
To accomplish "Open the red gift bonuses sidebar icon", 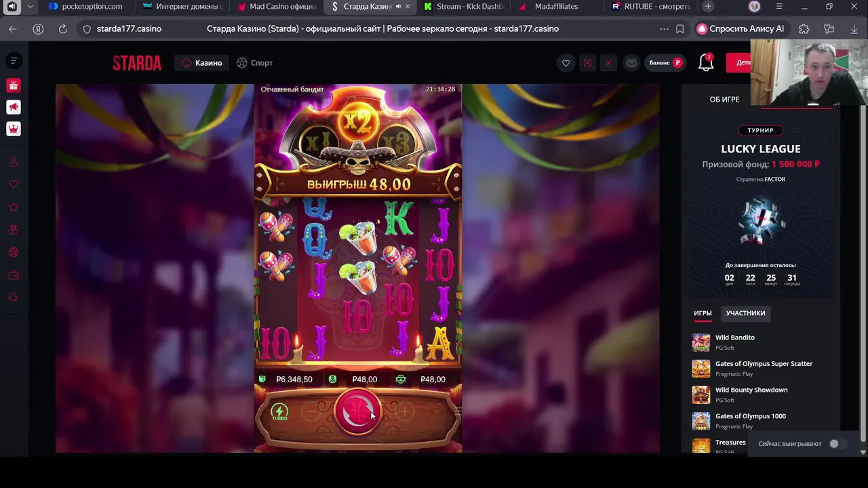I will click(x=14, y=85).
